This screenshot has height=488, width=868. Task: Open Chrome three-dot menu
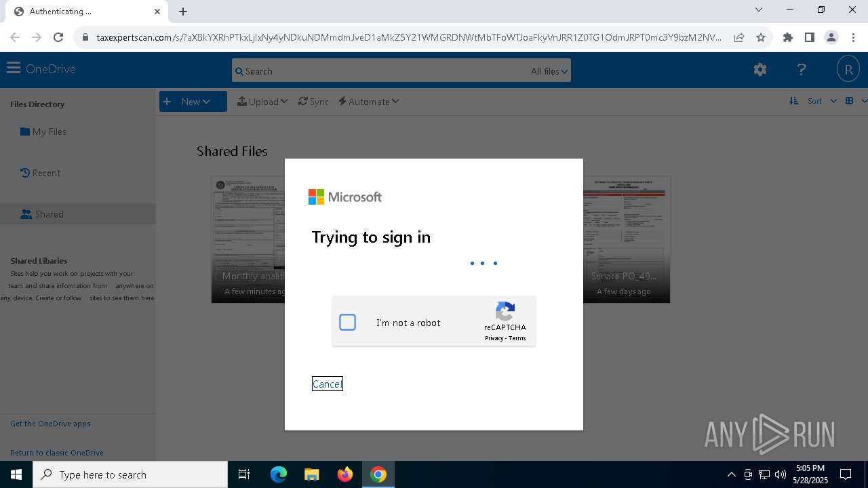[x=853, y=37]
